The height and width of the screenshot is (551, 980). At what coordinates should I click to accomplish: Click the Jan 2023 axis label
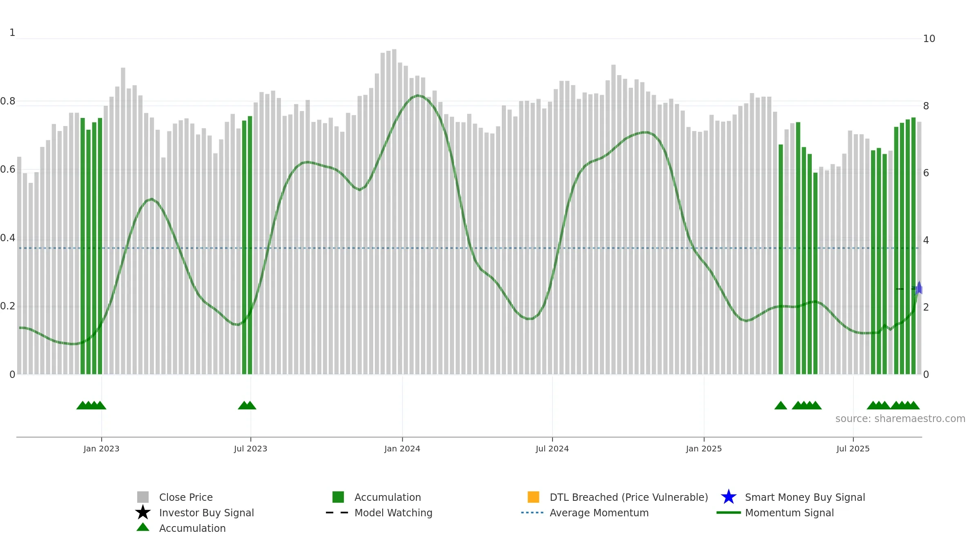[x=101, y=449]
